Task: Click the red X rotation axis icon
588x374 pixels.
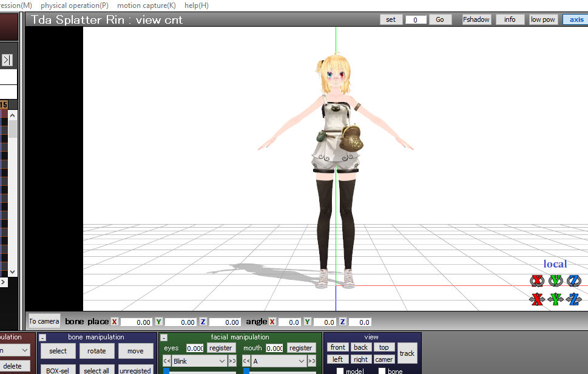Action: click(537, 280)
